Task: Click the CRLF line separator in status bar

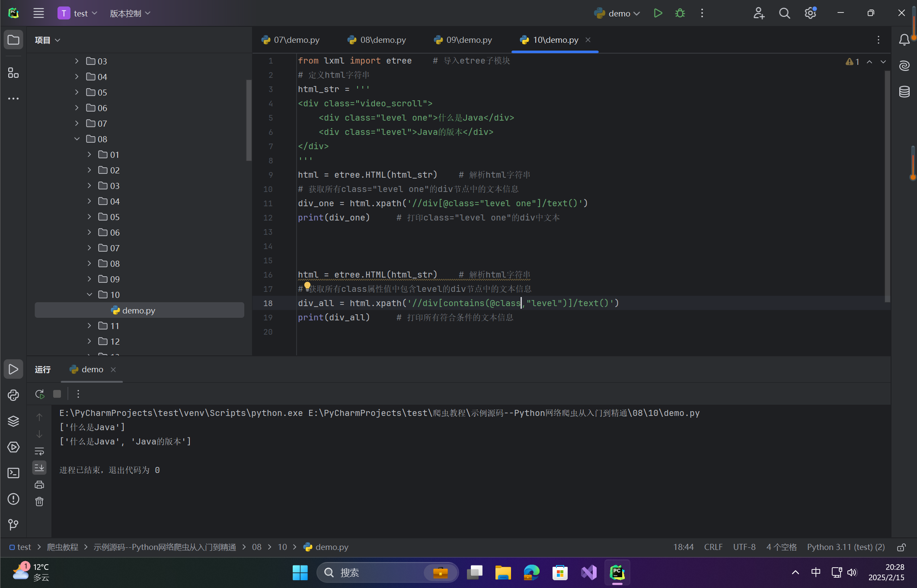Action: pyautogui.click(x=713, y=547)
